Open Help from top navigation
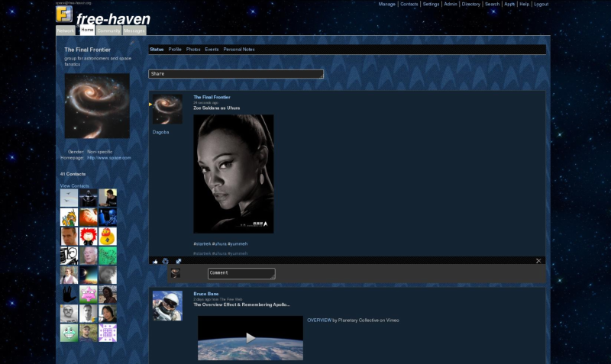Viewport: 611px width, 364px height. [525, 4]
